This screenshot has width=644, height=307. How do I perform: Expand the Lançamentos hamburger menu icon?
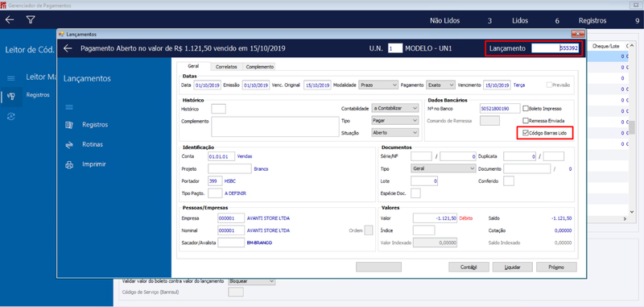pyautogui.click(x=69, y=107)
